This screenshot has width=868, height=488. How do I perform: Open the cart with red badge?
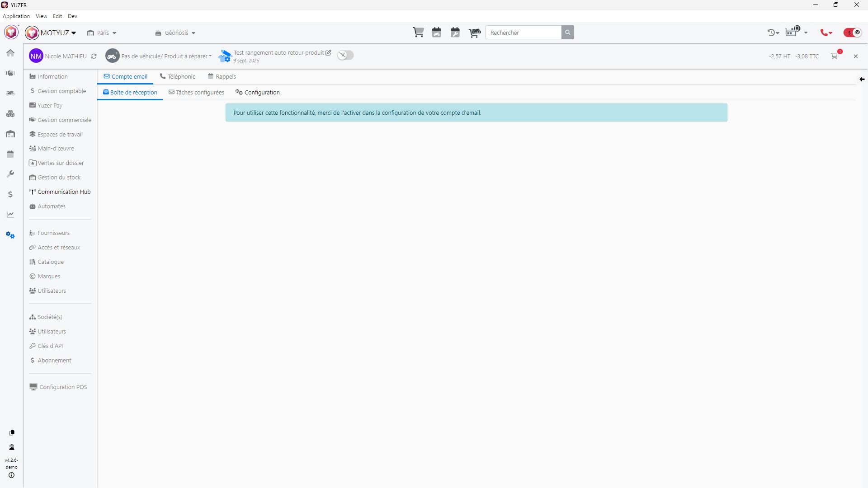click(x=835, y=56)
